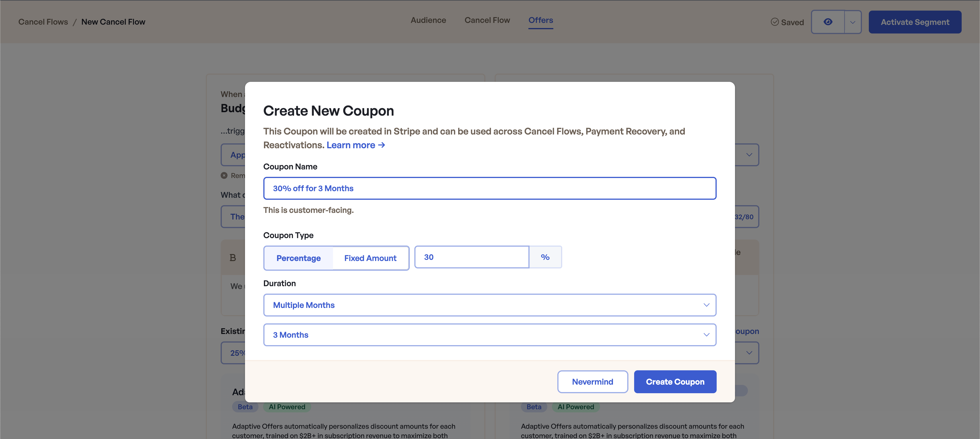
Task: Switch to the Audience tab
Action: point(428,20)
